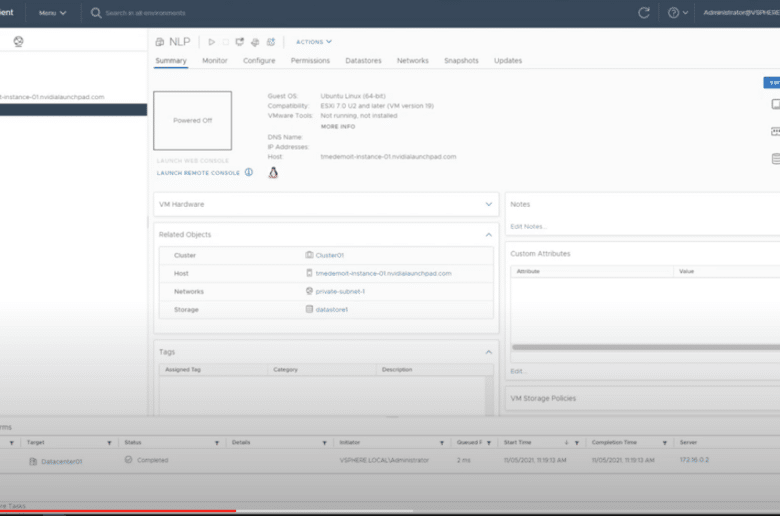Open the Updates tab
The image size is (780, 516).
click(x=508, y=61)
